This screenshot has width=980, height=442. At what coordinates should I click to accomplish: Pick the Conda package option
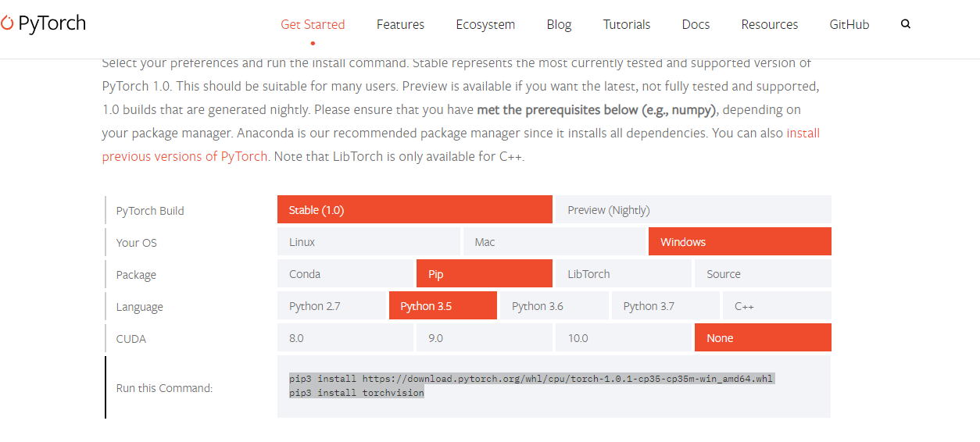345,273
